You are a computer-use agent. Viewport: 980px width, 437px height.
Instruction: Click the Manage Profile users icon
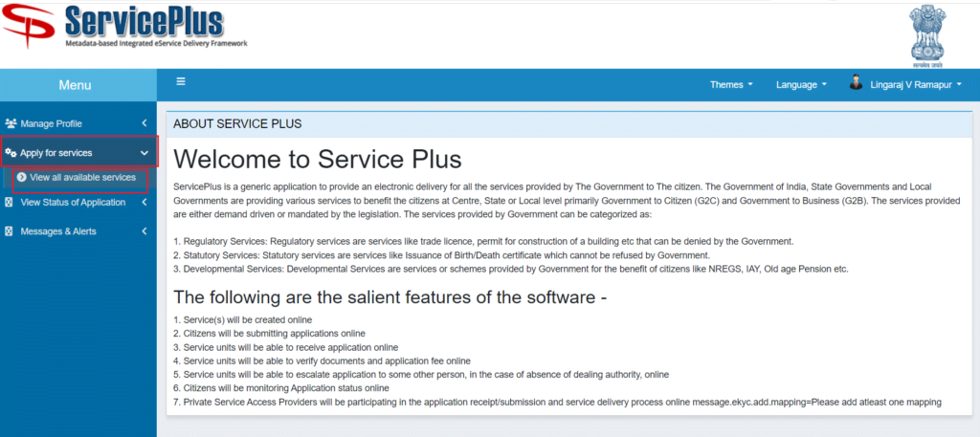10,123
